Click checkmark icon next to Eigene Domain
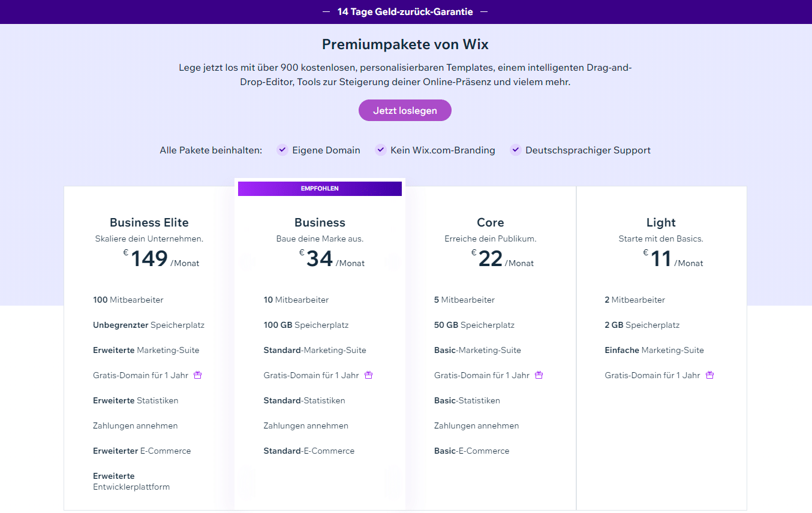This screenshot has height=513, width=812. tap(282, 150)
